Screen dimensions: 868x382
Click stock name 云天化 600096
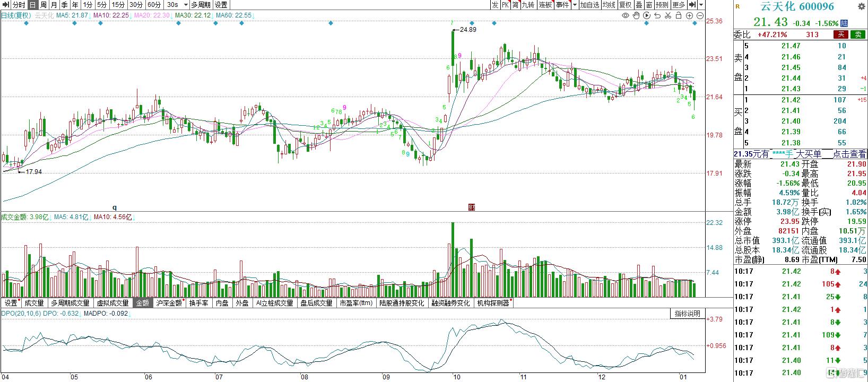coord(797,6)
